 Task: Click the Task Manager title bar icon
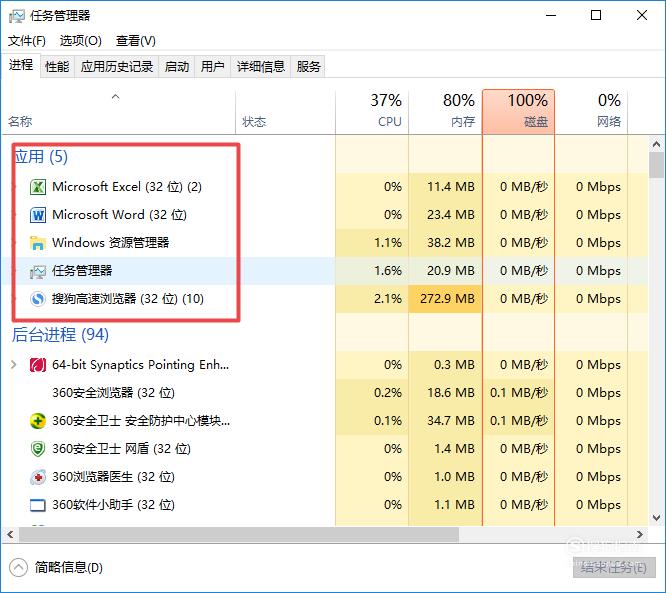(17, 16)
